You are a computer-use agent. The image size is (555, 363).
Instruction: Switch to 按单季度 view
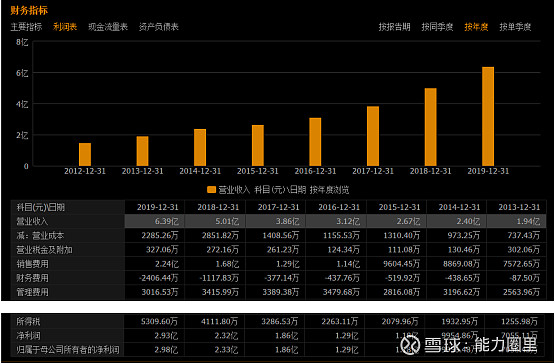pos(515,27)
